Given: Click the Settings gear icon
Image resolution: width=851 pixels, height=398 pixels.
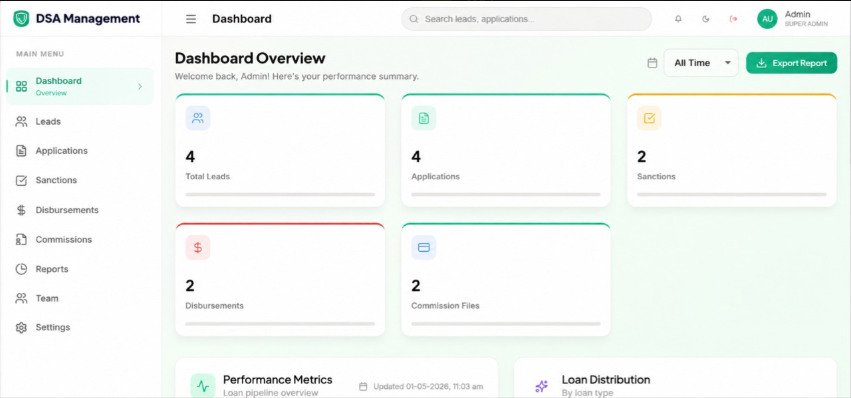Looking at the screenshot, I should (21, 327).
